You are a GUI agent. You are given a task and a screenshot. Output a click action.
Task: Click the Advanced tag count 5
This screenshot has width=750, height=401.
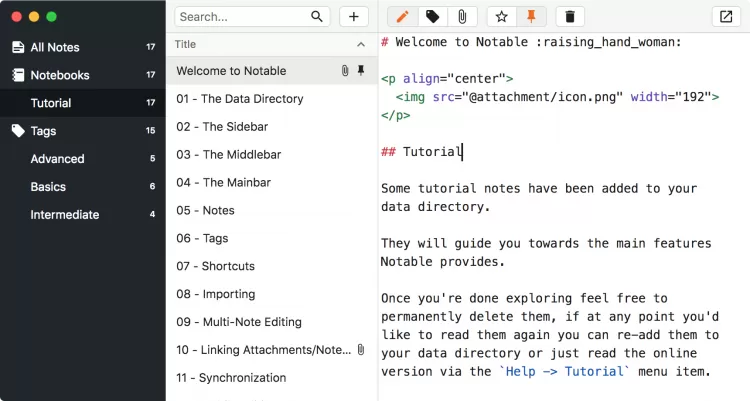pyautogui.click(x=153, y=159)
